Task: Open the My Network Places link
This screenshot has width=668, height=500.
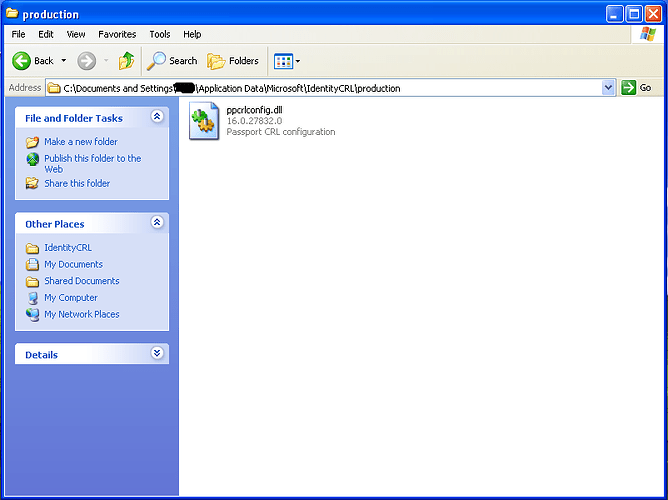Action: (82, 314)
